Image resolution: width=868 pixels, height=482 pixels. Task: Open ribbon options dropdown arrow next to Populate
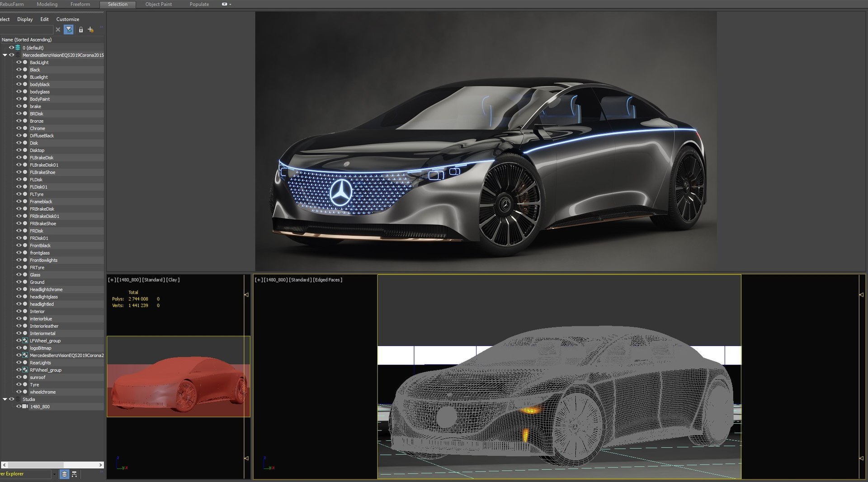[230, 5]
